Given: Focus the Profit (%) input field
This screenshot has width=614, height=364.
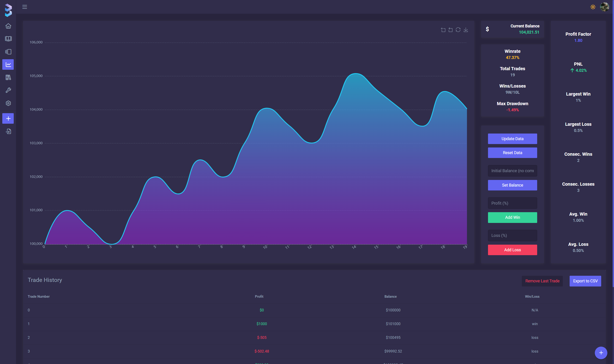Looking at the screenshot, I should pos(512,203).
